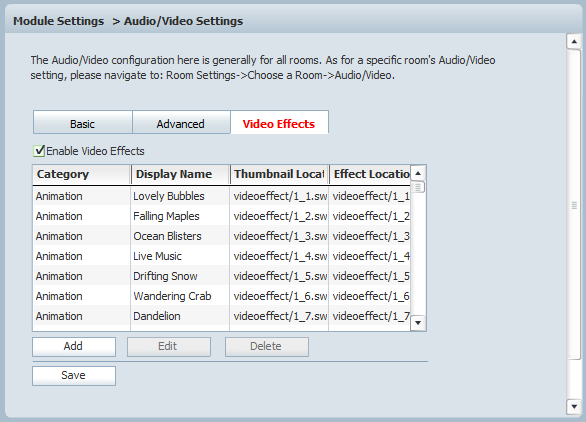Image resolution: width=586 pixels, height=422 pixels.
Task: Click thumbnail path videoeffect/1_1.sw
Action: (x=280, y=196)
